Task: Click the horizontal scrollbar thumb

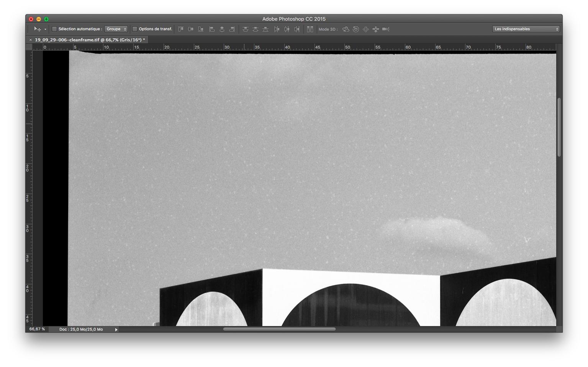Action: (279, 329)
